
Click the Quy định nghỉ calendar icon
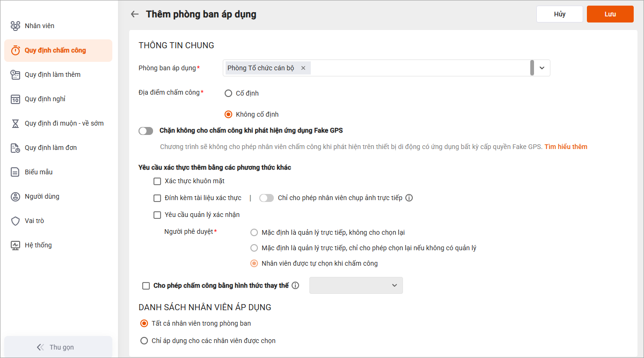15,99
